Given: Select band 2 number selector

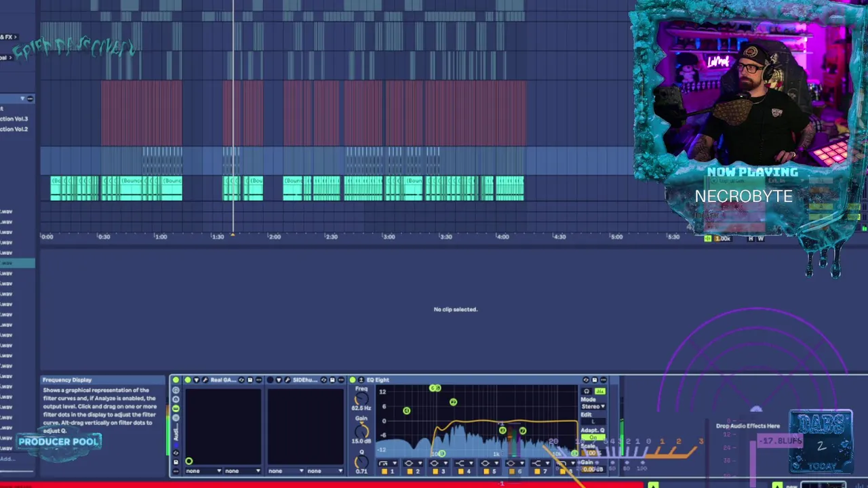Looking at the screenshot, I should coord(418,472).
